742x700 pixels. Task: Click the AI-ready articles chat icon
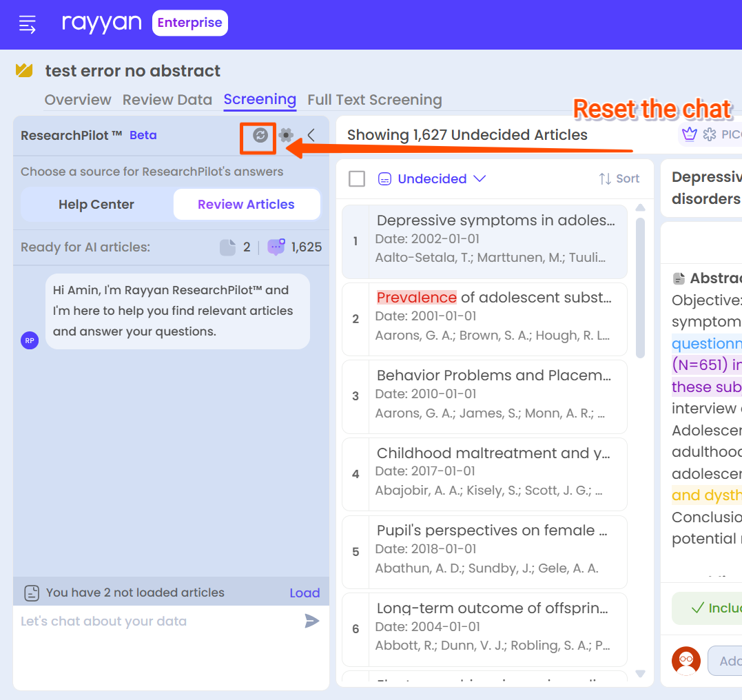pyautogui.click(x=276, y=247)
